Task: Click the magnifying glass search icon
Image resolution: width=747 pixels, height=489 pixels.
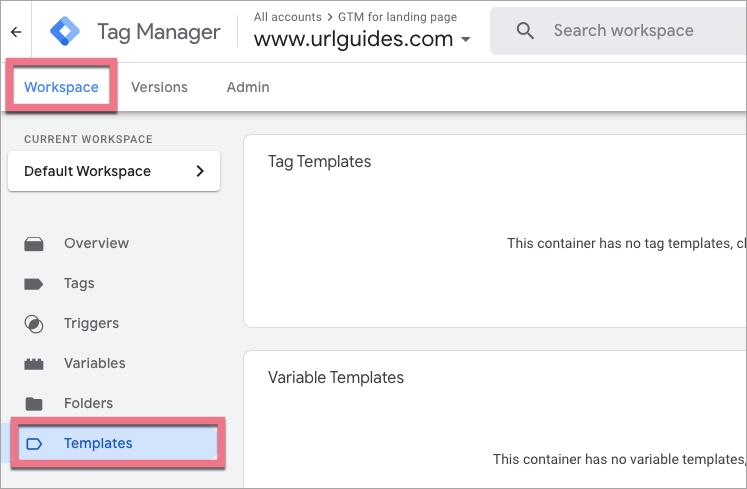Action: 526,31
